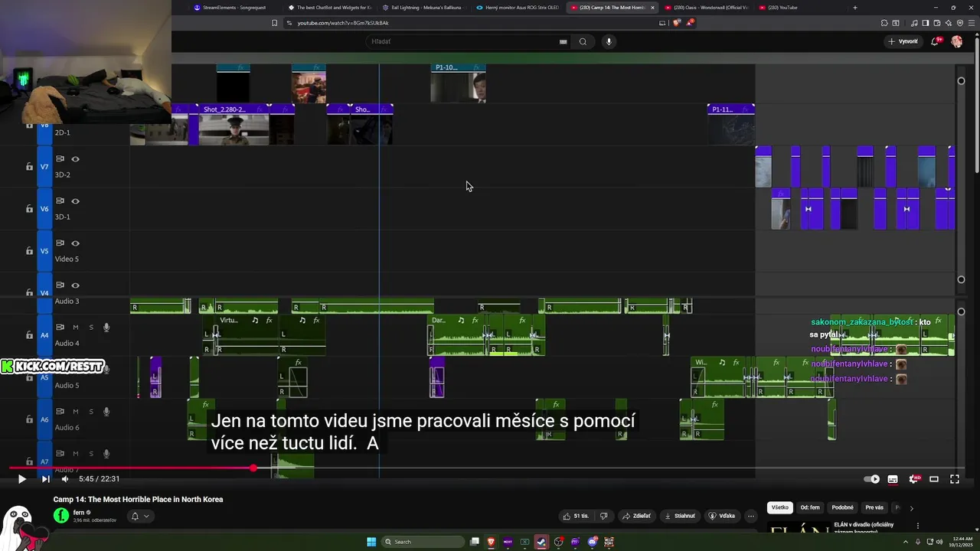Open the fern channel avatar
Image resolution: width=980 pixels, height=551 pixels.
tap(61, 516)
